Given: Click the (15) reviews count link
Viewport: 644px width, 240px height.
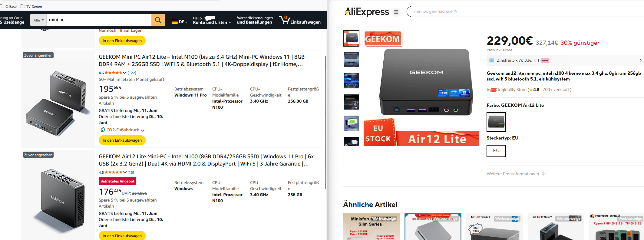Looking at the screenshot, I should [131, 172].
